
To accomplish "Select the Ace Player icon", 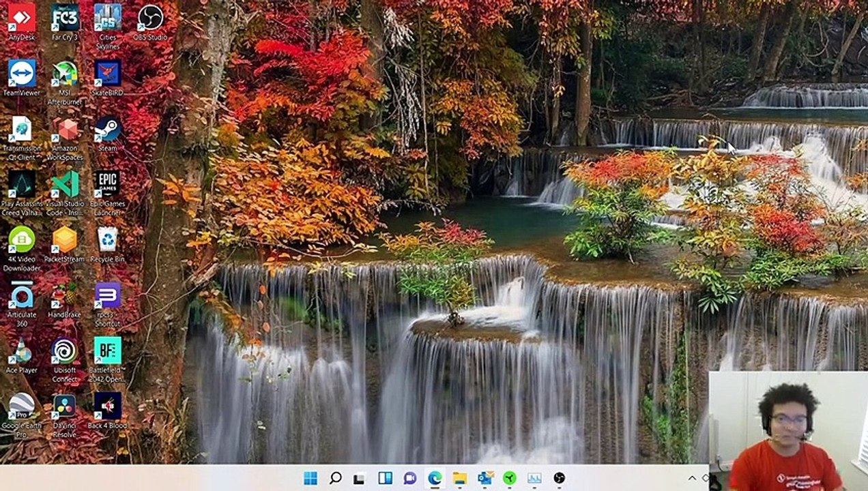I will pos(22,355).
